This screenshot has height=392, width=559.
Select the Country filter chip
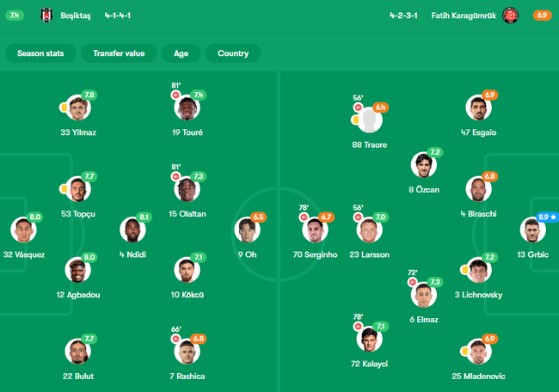(233, 53)
